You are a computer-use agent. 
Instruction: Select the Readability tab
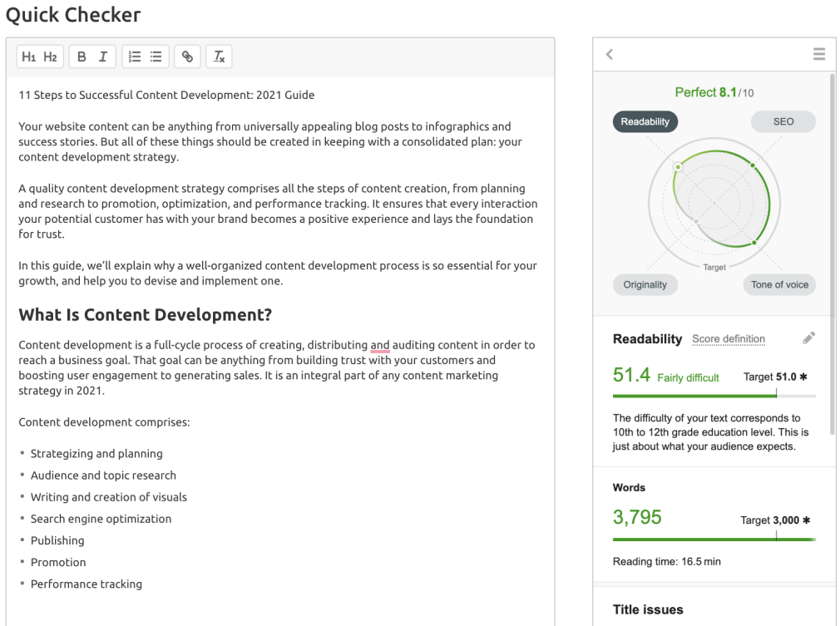(x=645, y=121)
